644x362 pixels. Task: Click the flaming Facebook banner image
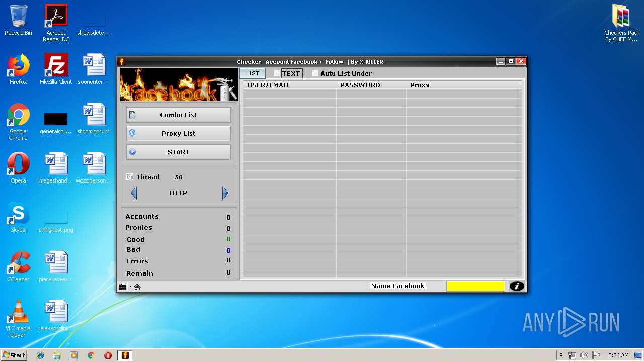179,84
